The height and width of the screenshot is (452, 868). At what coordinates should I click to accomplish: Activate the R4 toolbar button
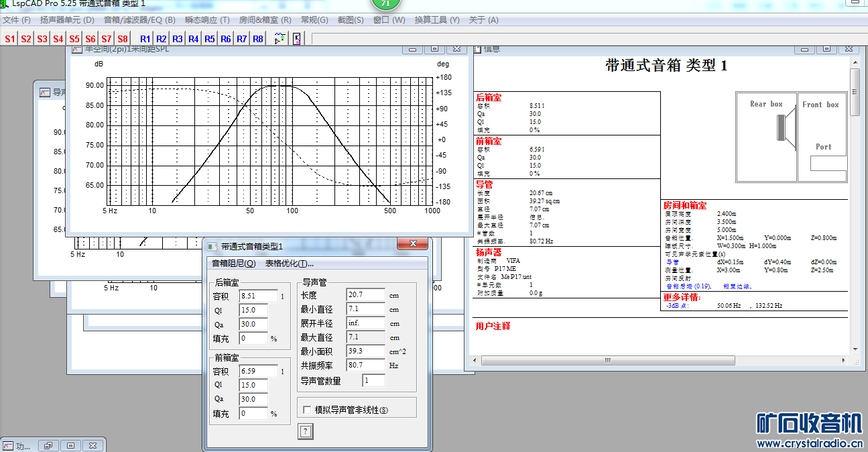coord(194,39)
